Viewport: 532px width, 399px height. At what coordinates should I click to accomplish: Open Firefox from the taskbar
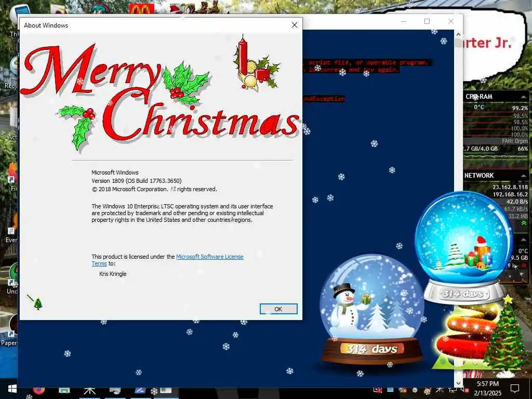[x=38, y=391]
